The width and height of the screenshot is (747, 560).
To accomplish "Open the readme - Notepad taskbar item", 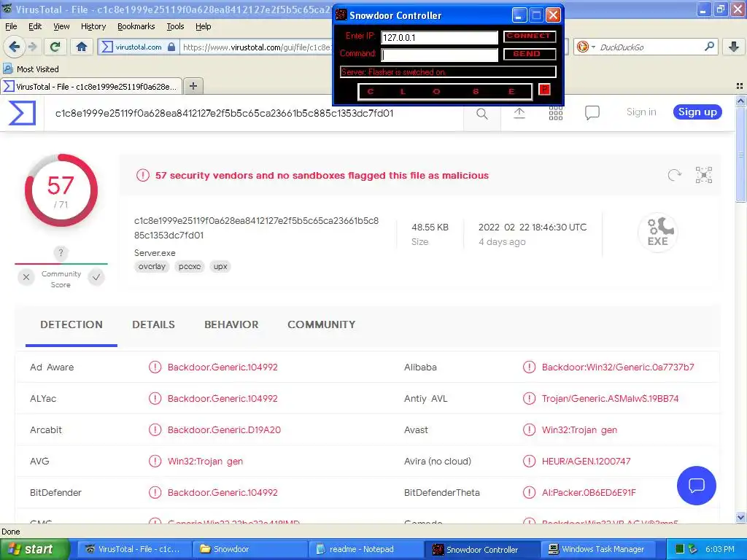I will click(x=367, y=549).
